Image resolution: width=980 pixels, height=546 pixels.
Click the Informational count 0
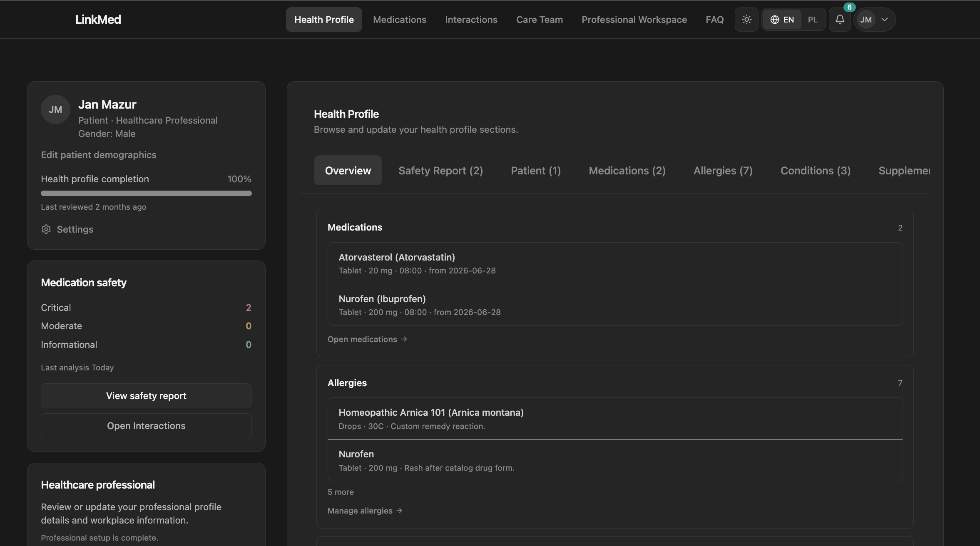(249, 345)
